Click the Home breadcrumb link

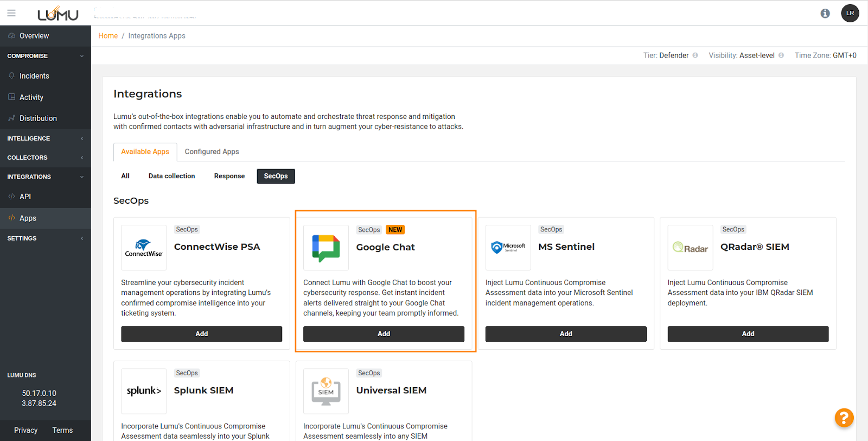point(108,36)
